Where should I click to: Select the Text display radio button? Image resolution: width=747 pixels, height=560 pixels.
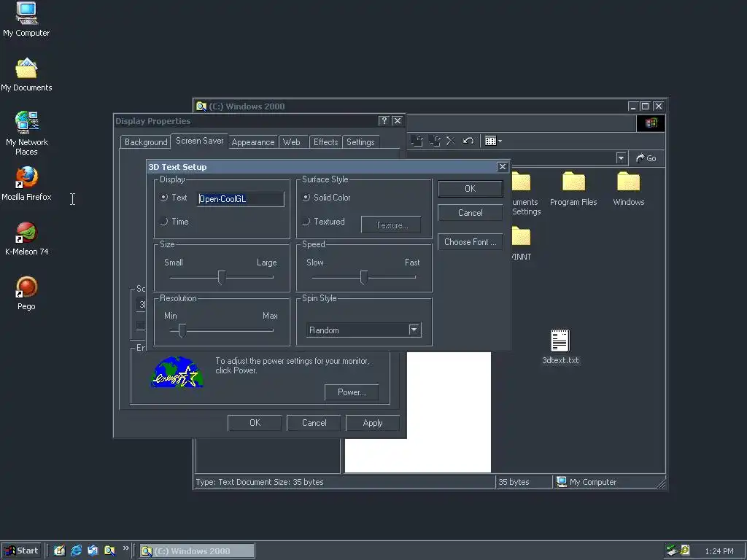point(164,197)
